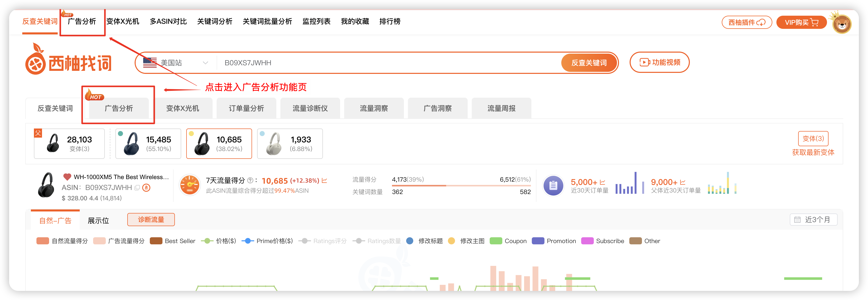This screenshot has width=868, height=300.
Task: Open 变体X光机 in top navigation
Action: coord(123,22)
